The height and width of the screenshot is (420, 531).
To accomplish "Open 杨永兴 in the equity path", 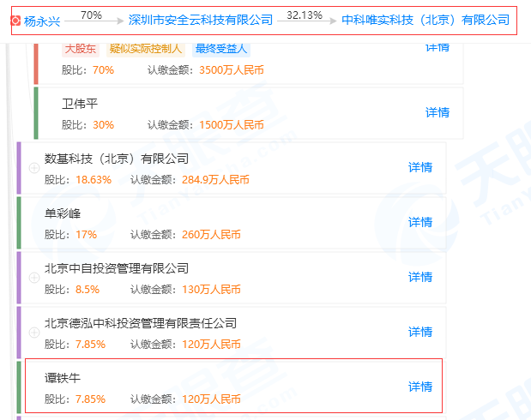I will tap(42, 20).
